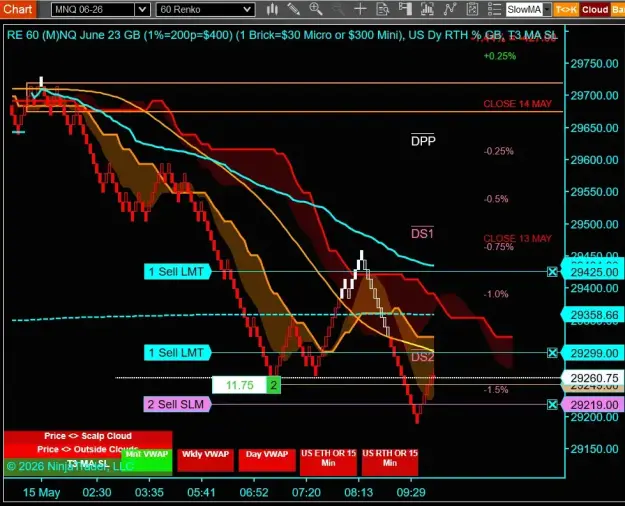Viewport: 625px width, 506px height.
Task: Cancel the 29425.00 sell limit order X
Action: click(x=552, y=272)
